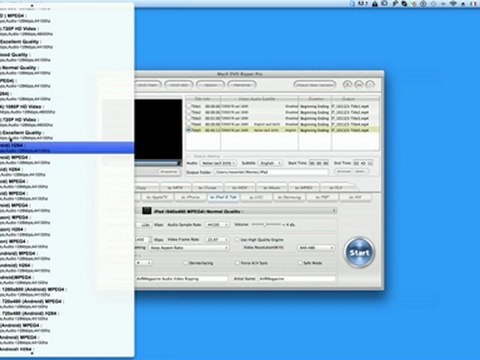Tick the Title2 checkbox
This screenshot has height=360, width=480.
[189, 112]
